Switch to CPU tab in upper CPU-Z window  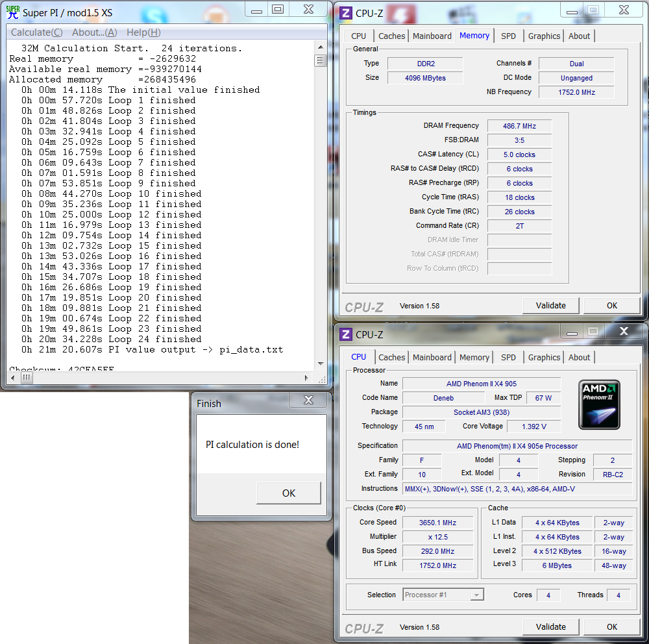358,36
